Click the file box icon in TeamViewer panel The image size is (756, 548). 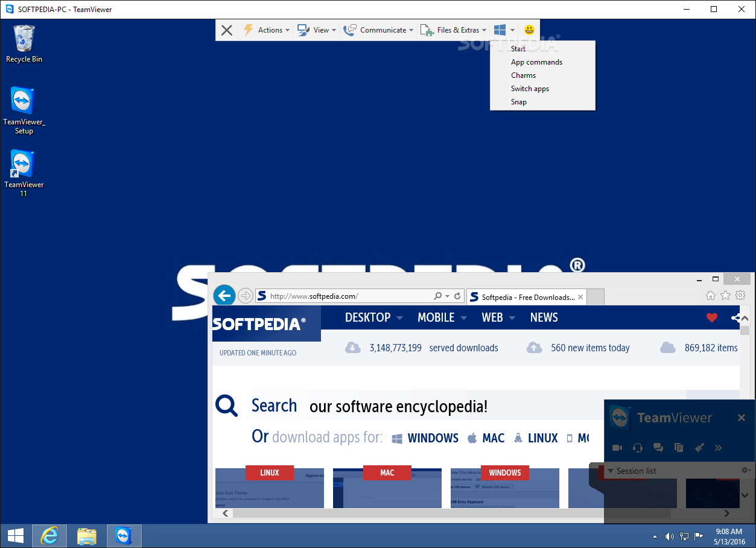point(679,448)
